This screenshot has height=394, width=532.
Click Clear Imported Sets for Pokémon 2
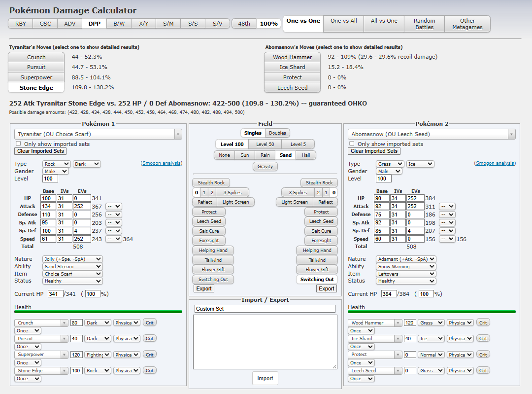(374, 151)
